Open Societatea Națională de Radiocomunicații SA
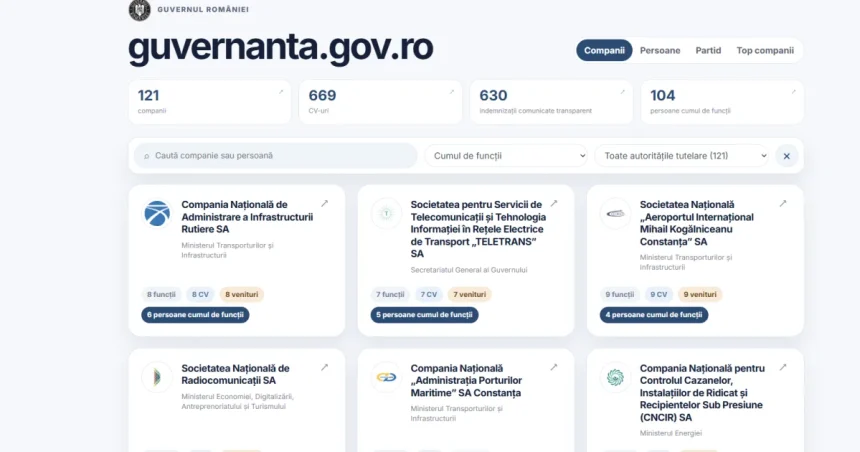Image resolution: width=860 pixels, height=452 pixels. tap(235, 374)
